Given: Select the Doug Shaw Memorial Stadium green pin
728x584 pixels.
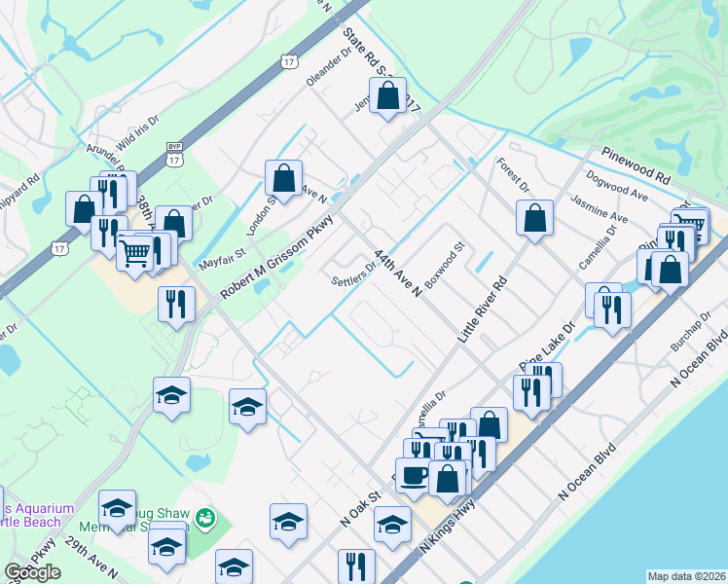Looking at the screenshot, I should click(205, 518).
